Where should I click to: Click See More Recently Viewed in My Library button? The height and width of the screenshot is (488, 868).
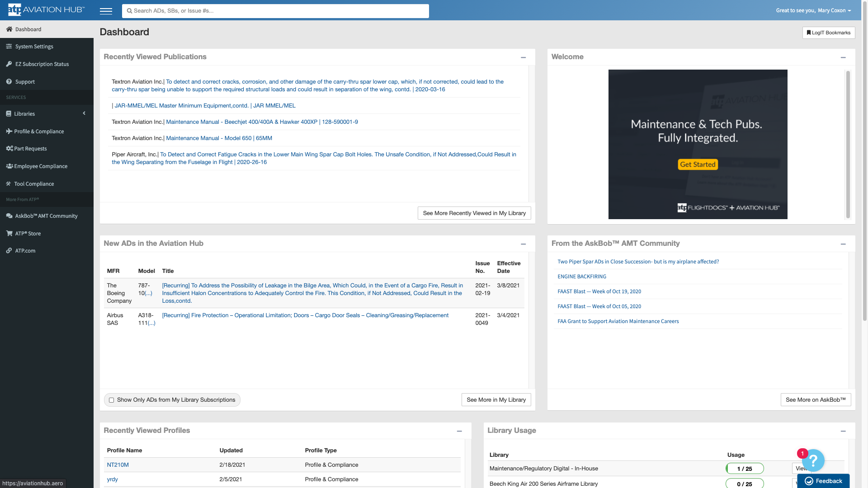coord(474,213)
